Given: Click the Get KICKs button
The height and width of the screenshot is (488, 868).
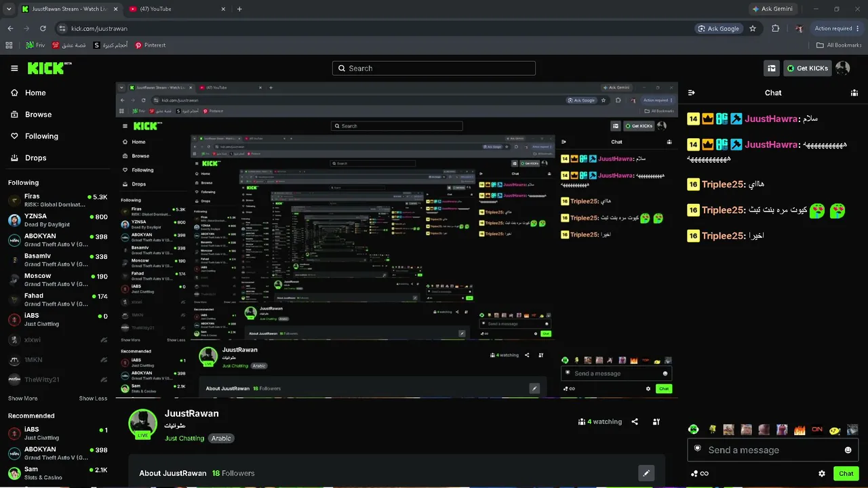Looking at the screenshot, I should point(807,68).
